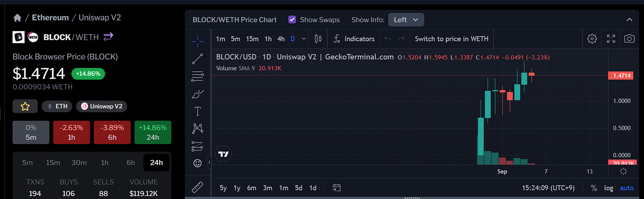Enter fullscreen chart mode
The image size is (644, 199).
click(611, 39)
